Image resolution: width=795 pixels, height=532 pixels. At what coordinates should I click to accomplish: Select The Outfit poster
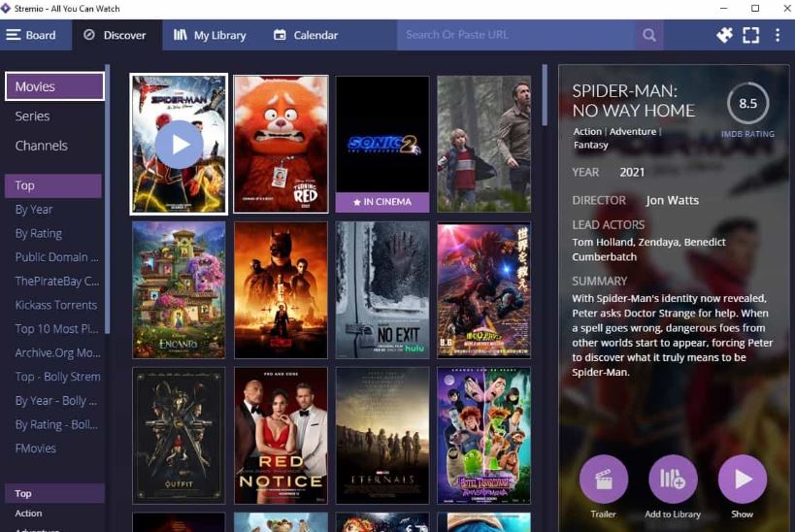tap(179, 436)
